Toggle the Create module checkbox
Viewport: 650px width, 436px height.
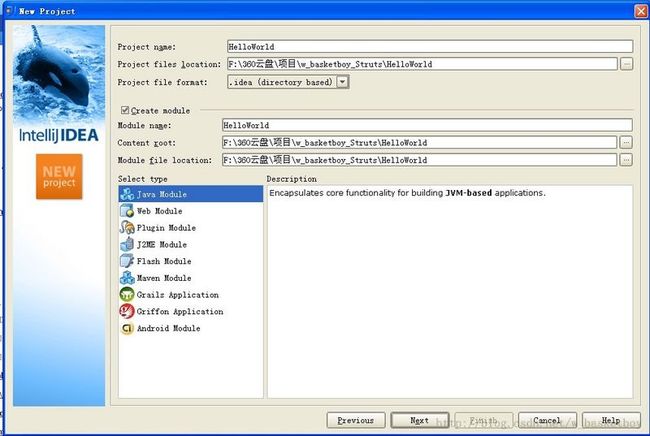(x=125, y=110)
